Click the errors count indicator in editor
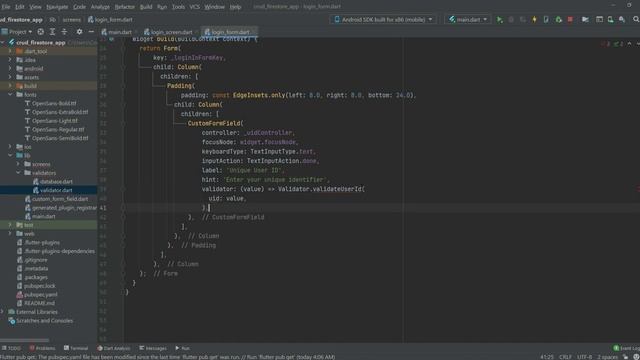The width and height of the screenshot is (640, 360). click(605, 44)
